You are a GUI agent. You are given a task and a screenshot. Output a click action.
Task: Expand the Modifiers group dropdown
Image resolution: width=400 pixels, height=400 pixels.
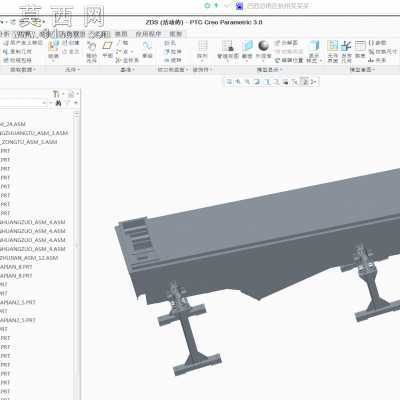[x=202, y=69]
